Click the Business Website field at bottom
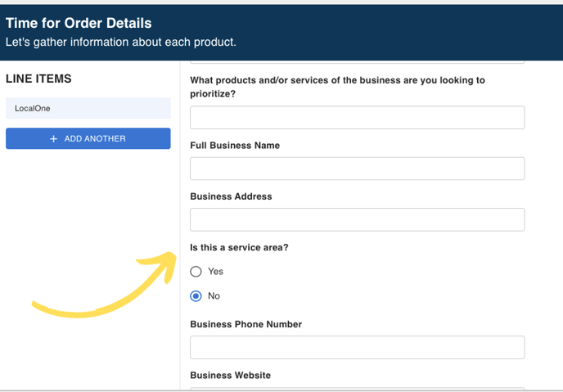The image size is (563, 392). click(x=357, y=388)
